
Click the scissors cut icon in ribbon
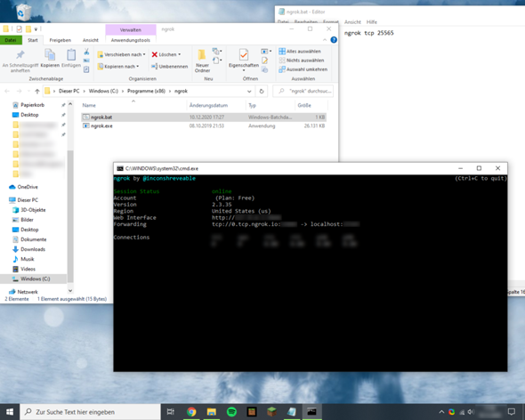coord(86,52)
